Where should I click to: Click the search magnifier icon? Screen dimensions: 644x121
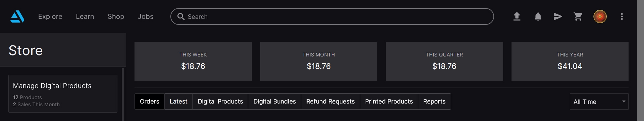[181, 16]
